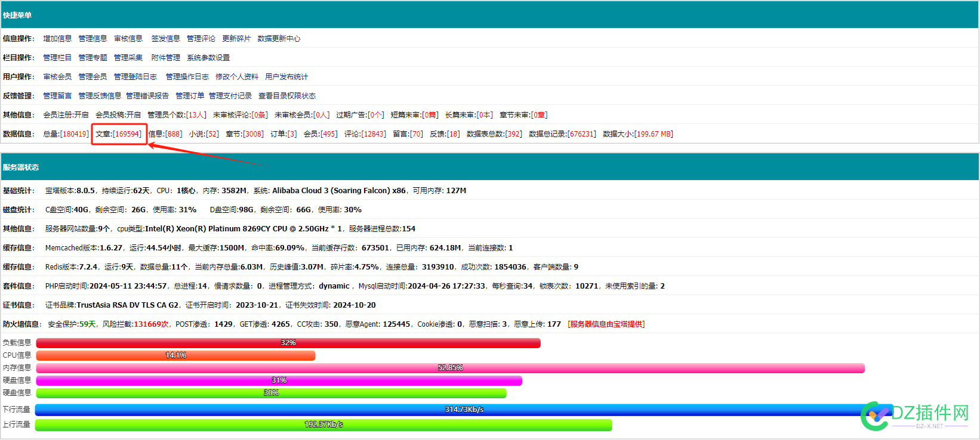Viewport: 980px width, 440px height.
Task: Click the 总量 180419 value
Action: pyautogui.click(x=66, y=134)
